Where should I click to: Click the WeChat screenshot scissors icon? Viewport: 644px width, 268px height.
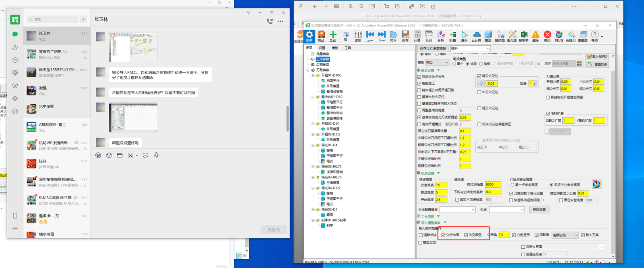tap(130, 155)
